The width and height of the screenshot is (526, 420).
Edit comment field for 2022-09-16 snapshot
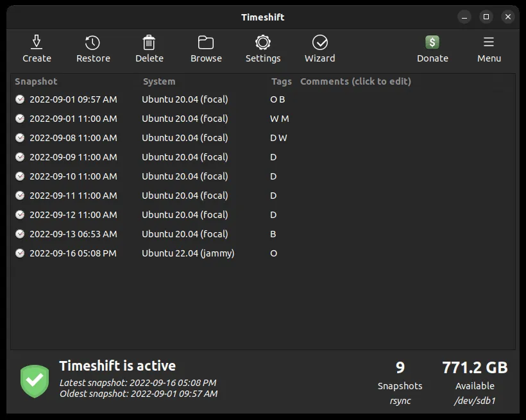(x=406, y=253)
